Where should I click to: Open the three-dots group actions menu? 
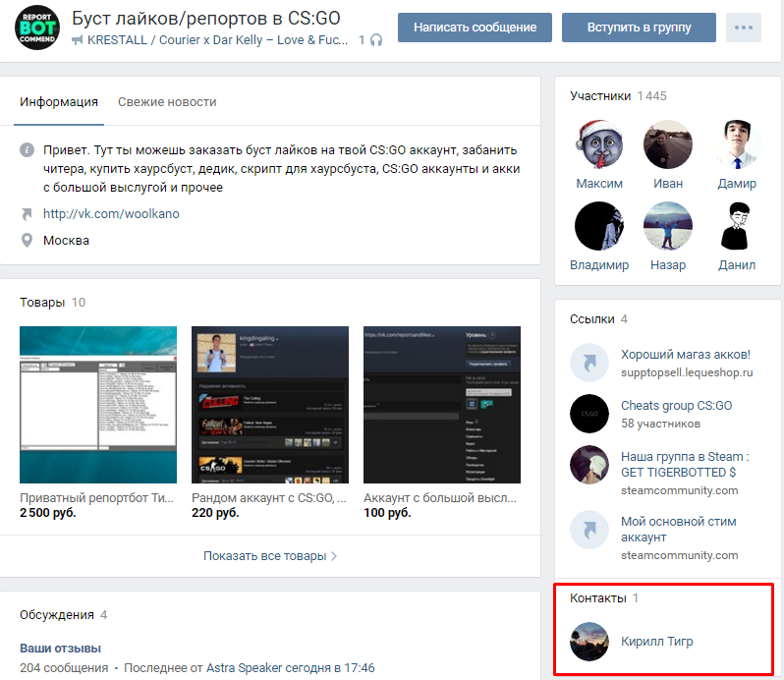click(x=744, y=28)
